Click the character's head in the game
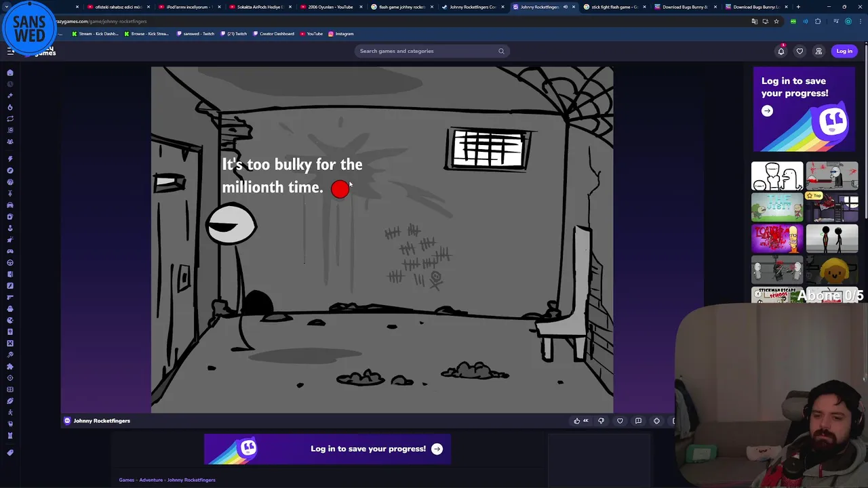Image resolution: width=868 pixels, height=488 pixels. [231, 224]
